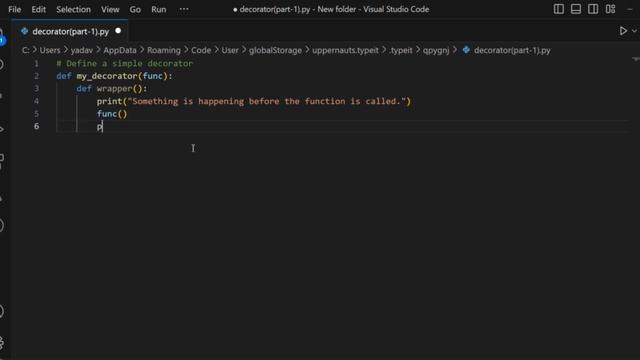Open the File menu
Image resolution: width=640 pixels, height=360 pixels.
point(14,9)
